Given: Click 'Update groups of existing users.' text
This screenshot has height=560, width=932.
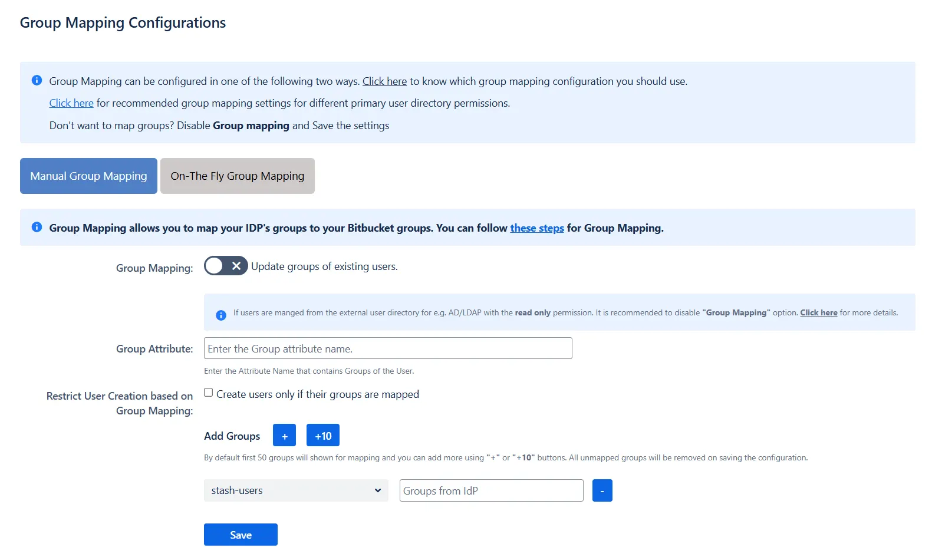Looking at the screenshot, I should pyautogui.click(x=324, y=266).
